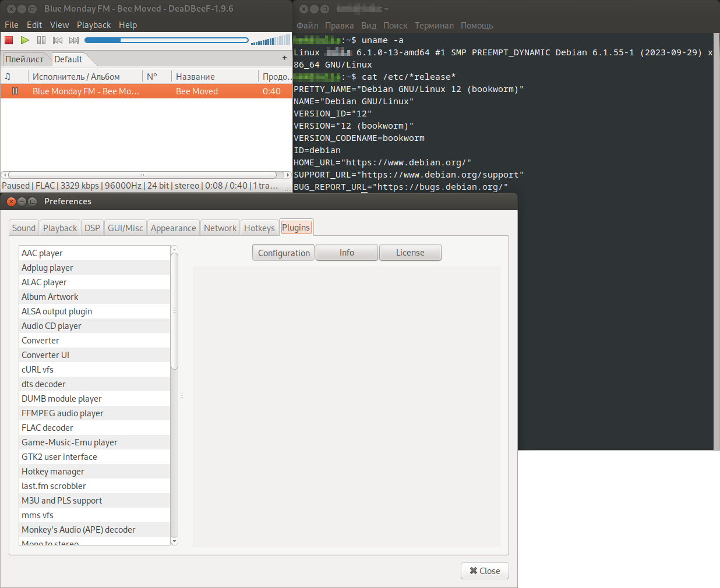The width and height of the screenshot is (720, 588).
Task: Close the Preferences dialog with Close button
Action: click(485, 571)
